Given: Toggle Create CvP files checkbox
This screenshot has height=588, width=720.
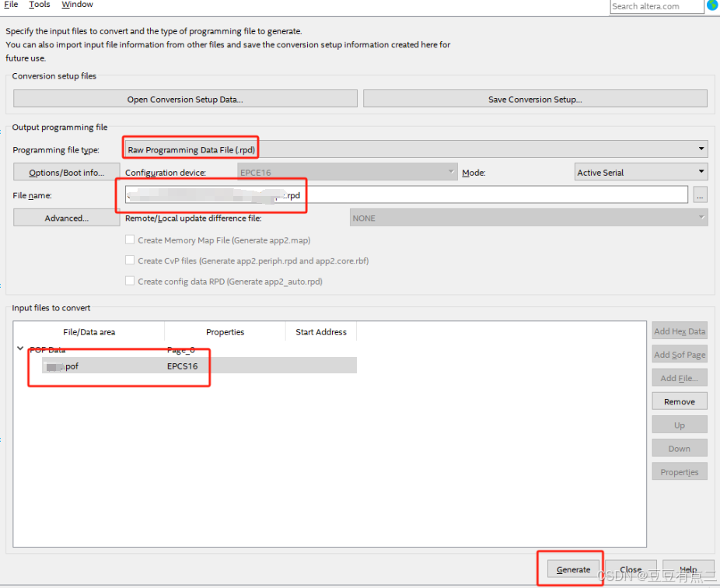Looking at the screenshot, I should click(x=130, y=261).
